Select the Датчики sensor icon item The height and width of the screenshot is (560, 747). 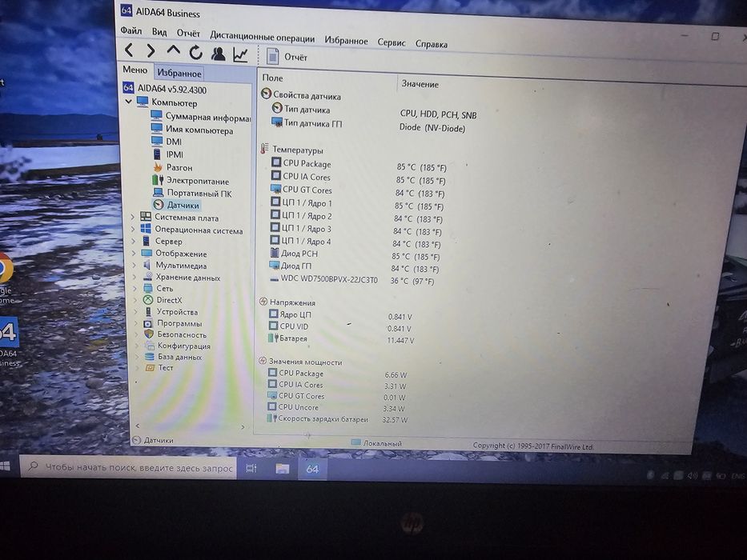pyautogui.click(x=159, y=204)
